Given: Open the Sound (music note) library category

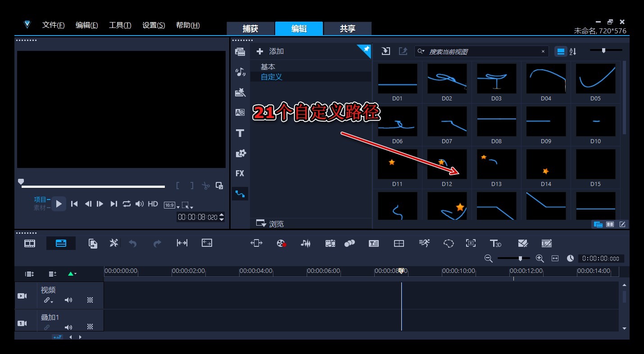Looking at the screenshot, I should click(240, 72).
